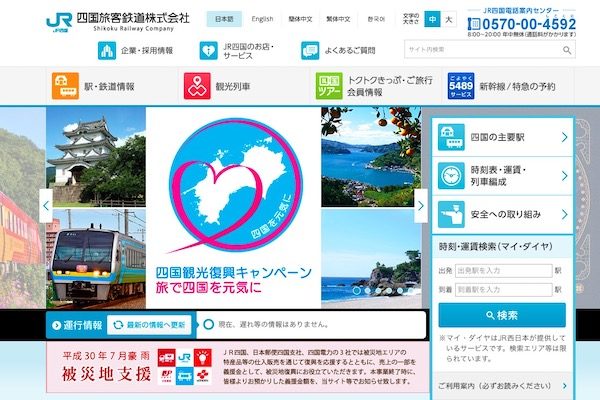Click the 安全への取り組み conductor icon
This screenshot has height=400, width=600.
click(451, 214)
